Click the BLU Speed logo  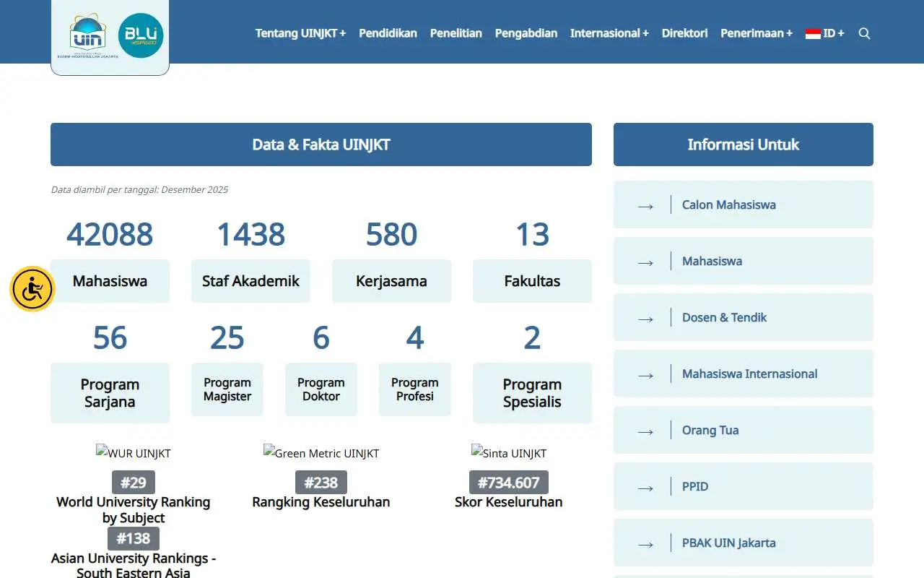click(x=141, y=35)
